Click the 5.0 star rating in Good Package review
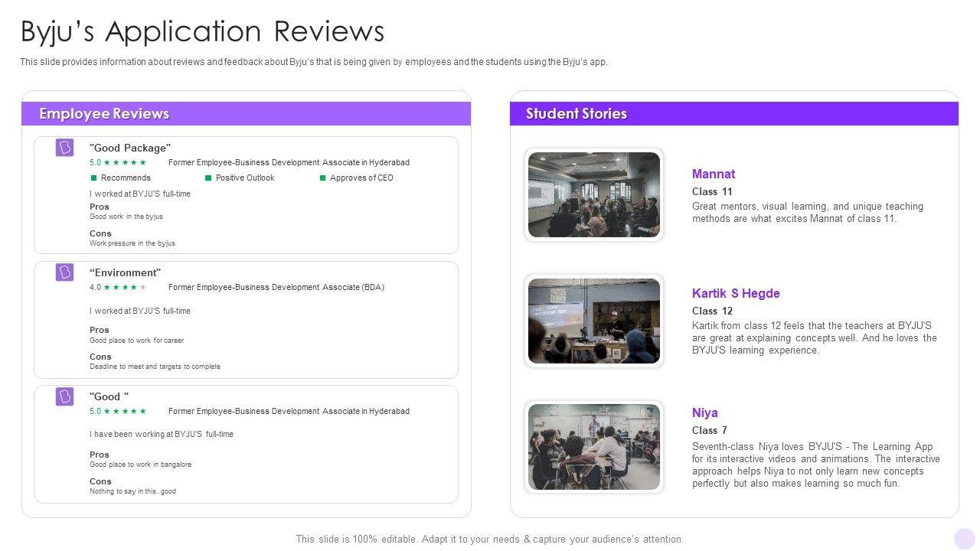The height and width of the screenshot is (551, 980). pos(118,162)
